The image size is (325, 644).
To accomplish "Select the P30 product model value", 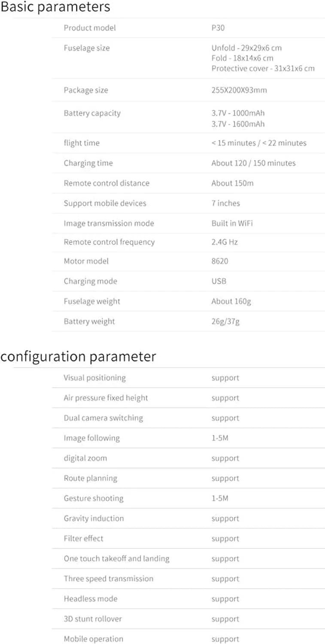I will 218,28.
